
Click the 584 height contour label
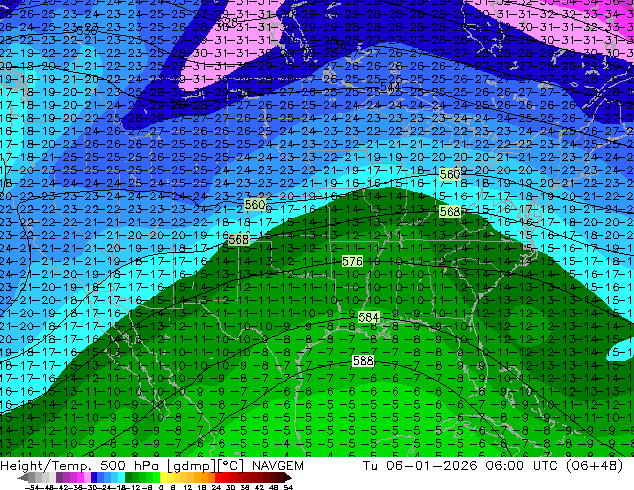point(369,317)
